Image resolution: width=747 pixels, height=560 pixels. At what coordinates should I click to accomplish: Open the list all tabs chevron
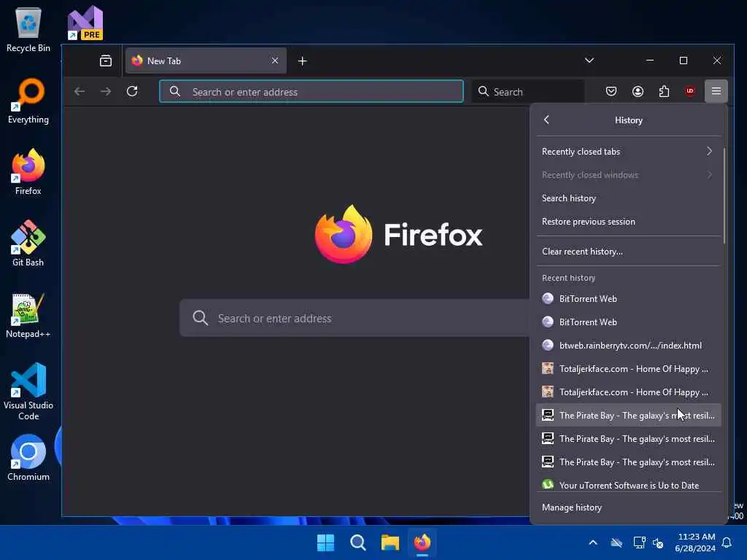coord(589,61)
